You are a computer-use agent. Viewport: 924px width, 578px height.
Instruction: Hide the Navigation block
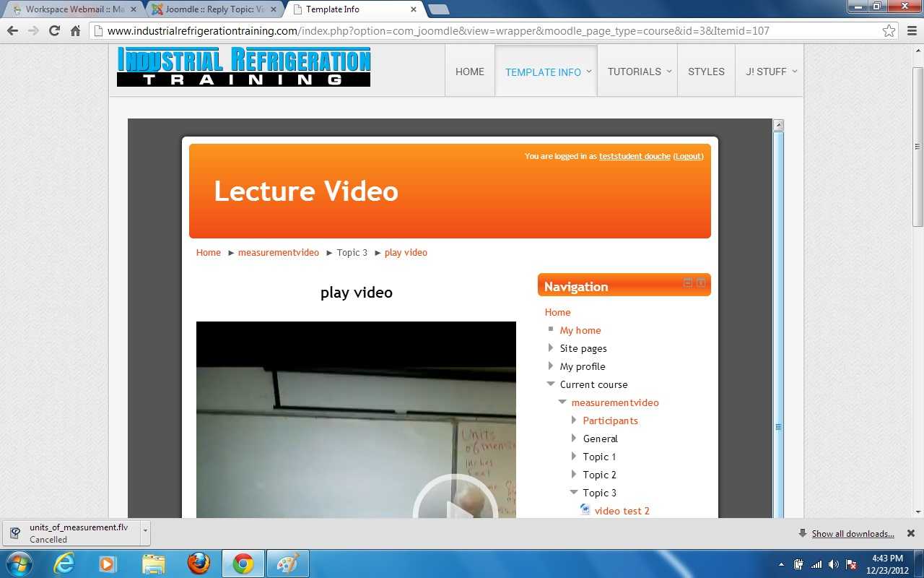(687, 282)
